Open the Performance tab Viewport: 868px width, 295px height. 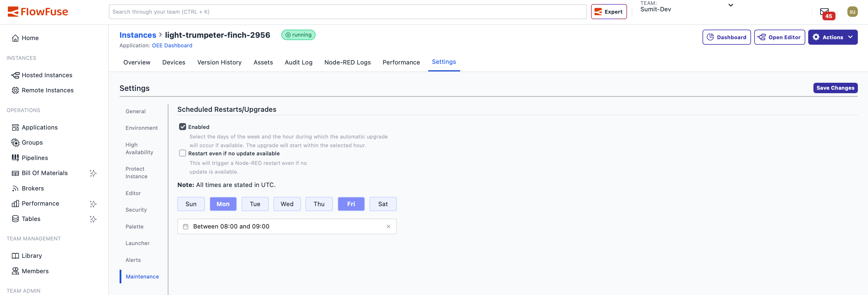401,62
